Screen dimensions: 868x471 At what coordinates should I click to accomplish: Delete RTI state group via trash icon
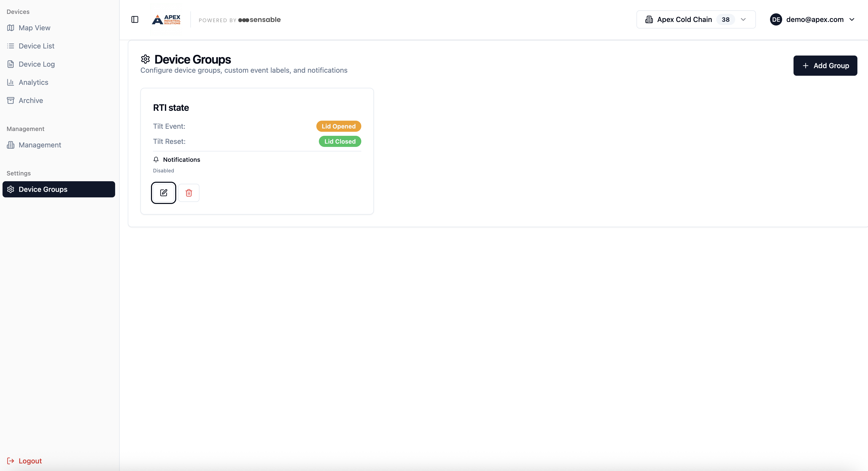[189, 193]
